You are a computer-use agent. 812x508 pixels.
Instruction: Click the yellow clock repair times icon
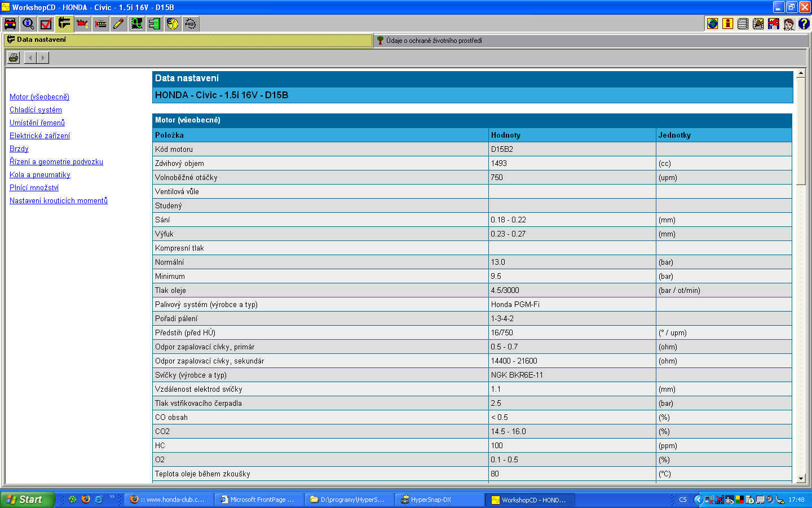tap(173, 24)
